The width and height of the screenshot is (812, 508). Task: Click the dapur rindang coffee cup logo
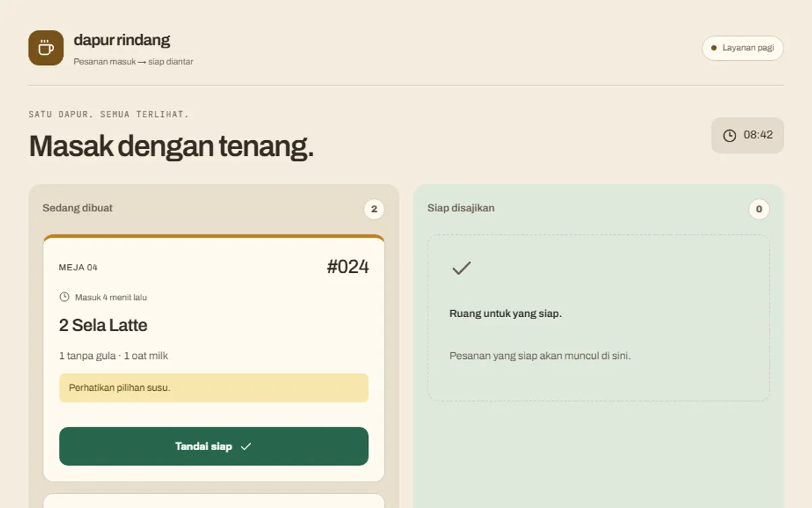[46, 48]
